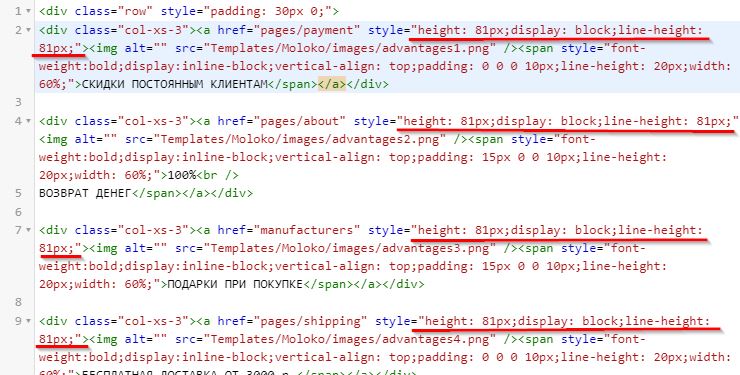Image resolution: width=740 pixels, height=375 pixels.
Task: Collapse the fold arrow on line 1
Action: (x=29, y=11)
